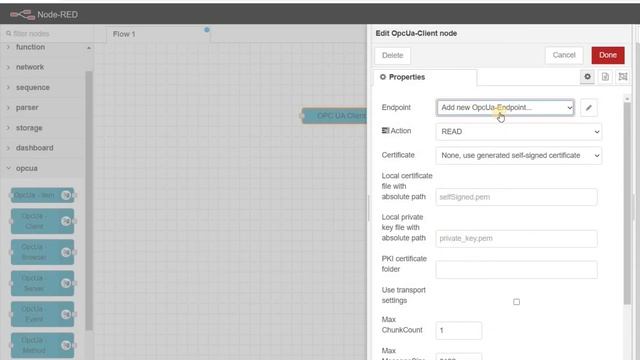Image resolution: width=640 pixels, height=360 pixels.
Task: Focus the filter nodes search field
Action: pyautogui.click(x=47, y=33)
